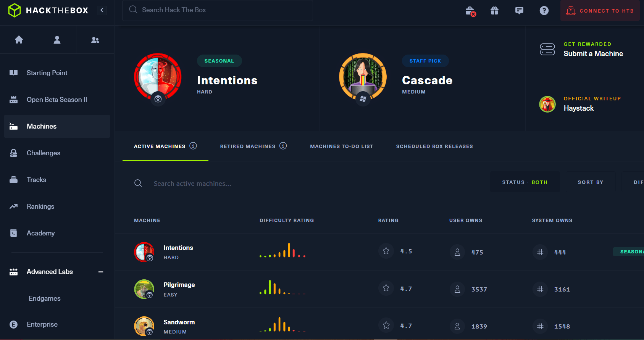The width and height of the screenshot is (644, 340).
Task: Switch to Scheduled Box Releases tab
Action: [x=434, y=147]
